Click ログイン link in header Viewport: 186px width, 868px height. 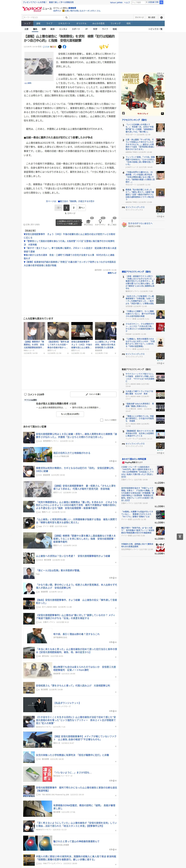click(x=57, y=11)
